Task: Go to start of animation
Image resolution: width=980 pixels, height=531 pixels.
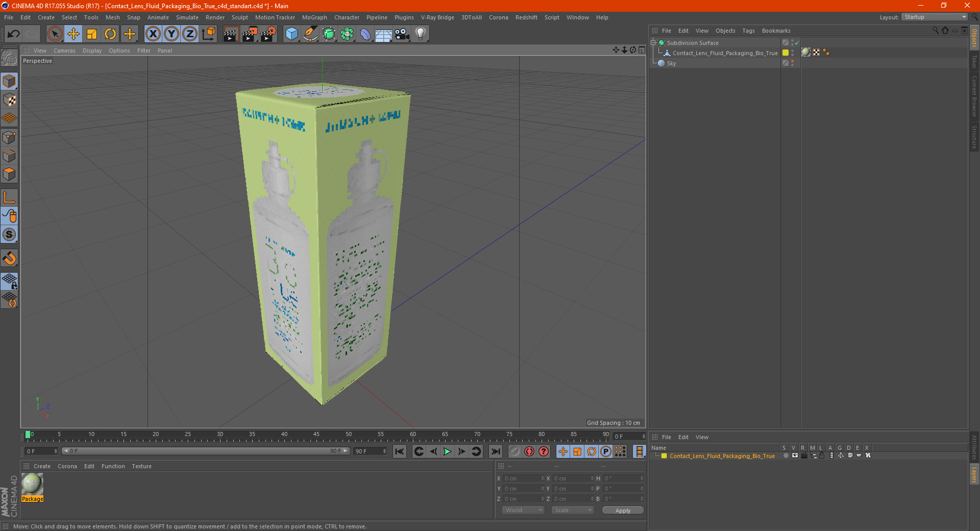Action: 400,451
